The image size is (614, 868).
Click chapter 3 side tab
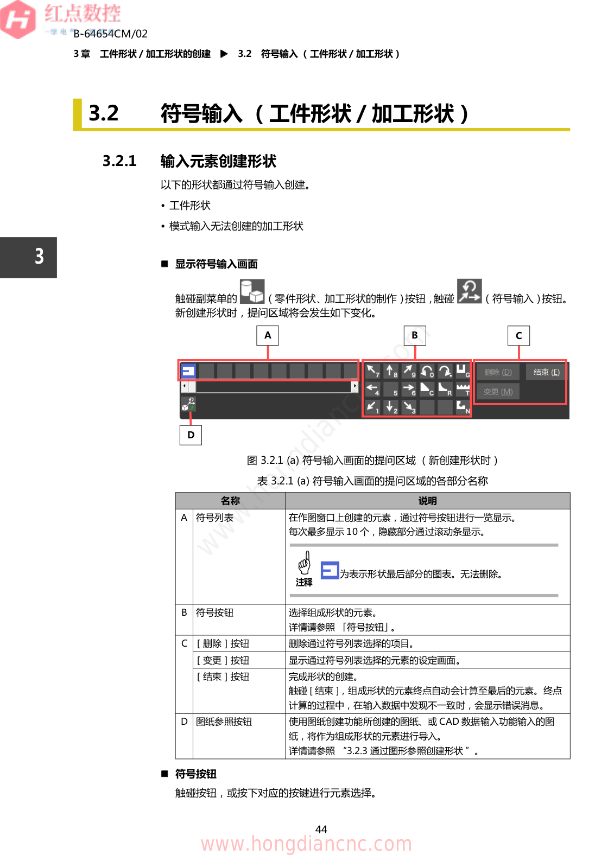pyautogui.click(x=28, y=257)
